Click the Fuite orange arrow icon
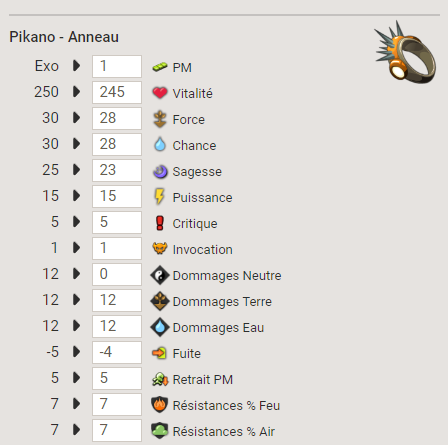The image size is (448, 445). coord(159,353)
